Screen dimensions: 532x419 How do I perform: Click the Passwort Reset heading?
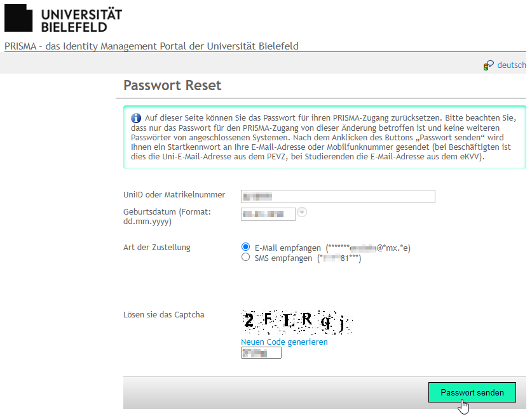[172, 86]
